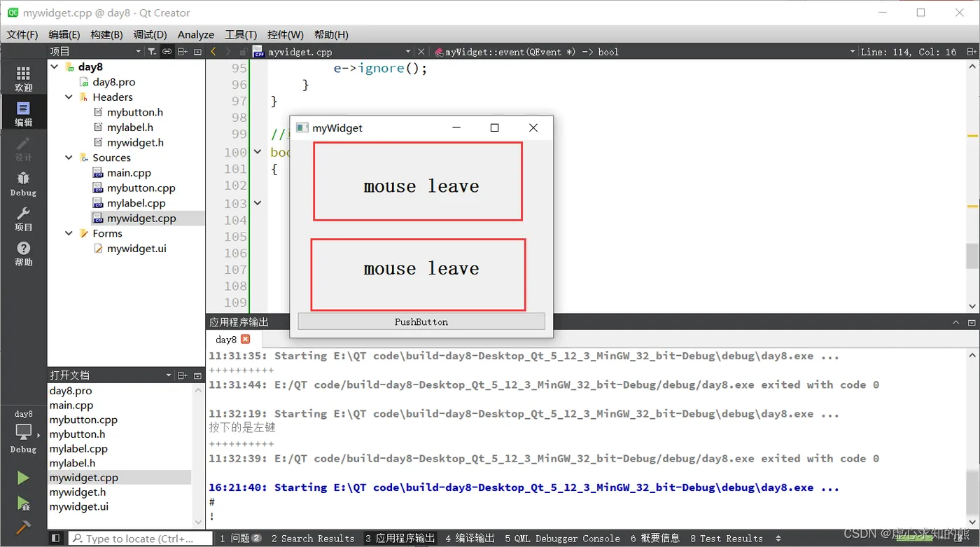
Task: Select mywidget.ui in the Forms folder
Action: pyautogui.click(x=136, y=249)
